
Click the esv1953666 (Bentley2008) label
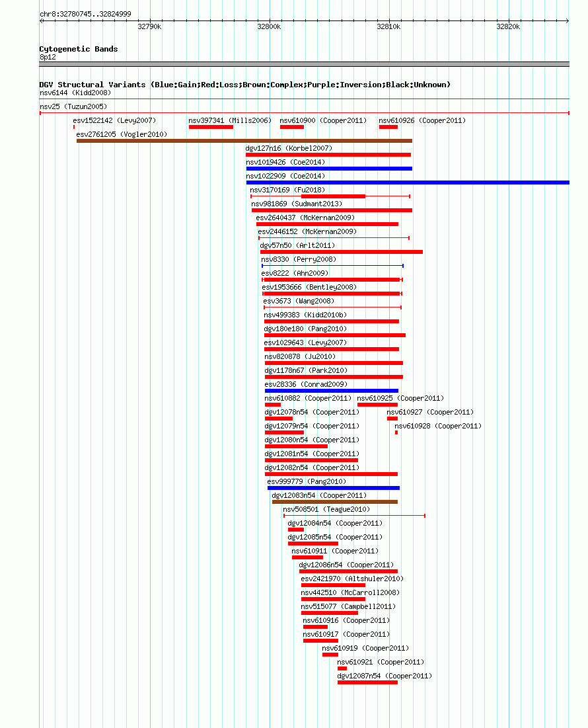point(309,288)
